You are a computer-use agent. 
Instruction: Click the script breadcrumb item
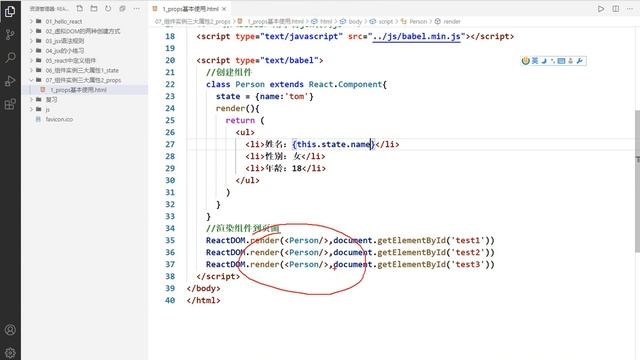[x=385, y=21]
